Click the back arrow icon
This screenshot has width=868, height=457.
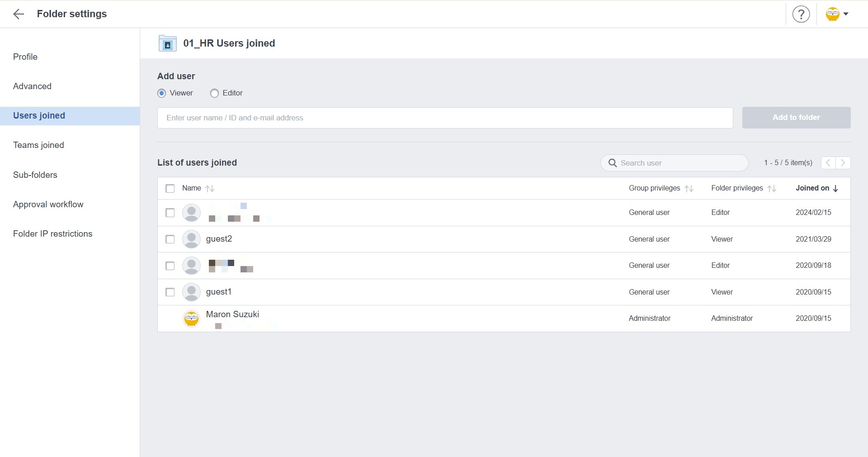click(19, 14)
